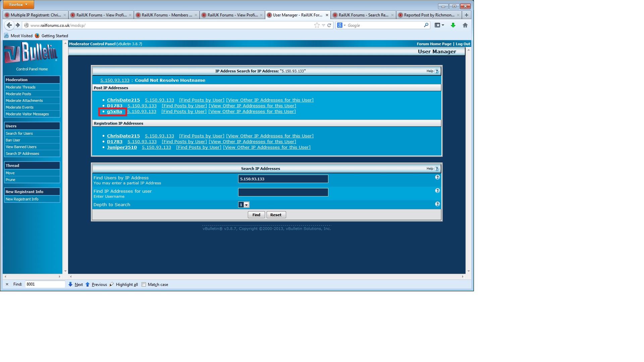Open Juniper2510 user link
The image size is (644, 362).
click(x=122, y=147)
